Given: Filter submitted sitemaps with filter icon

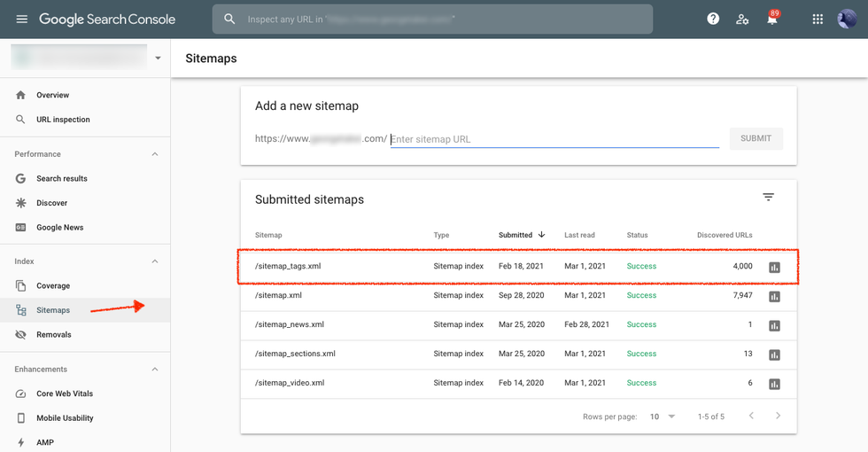Looking at the screenshot, I should coord(768,198).
